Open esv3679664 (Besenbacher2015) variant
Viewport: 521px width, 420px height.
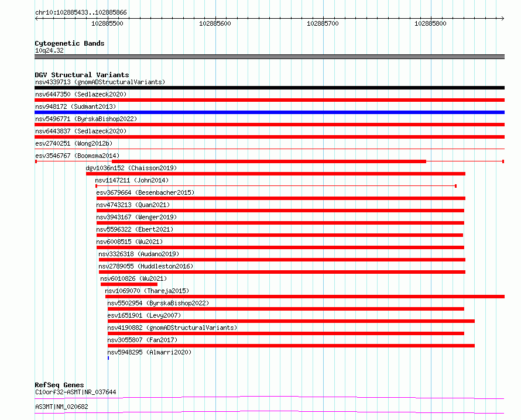145,192
